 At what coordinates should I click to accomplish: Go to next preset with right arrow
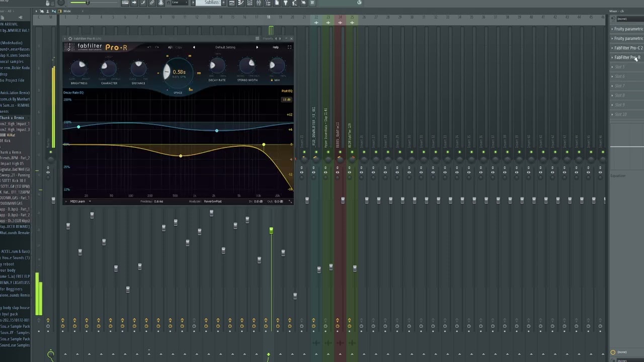(257, 47)
